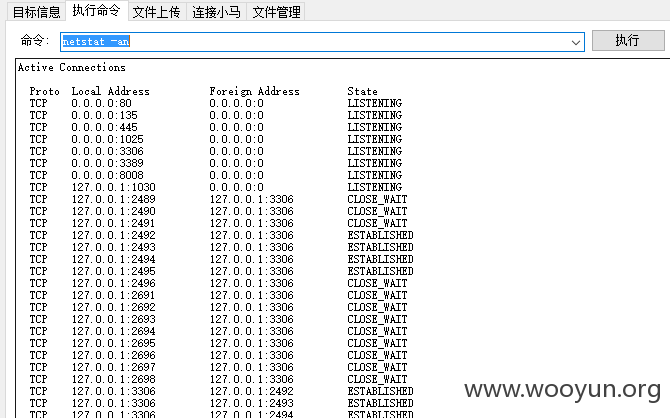Select the 执行命令 tab
Viewport: 670px width, 418px height.
tap(96, 10)
